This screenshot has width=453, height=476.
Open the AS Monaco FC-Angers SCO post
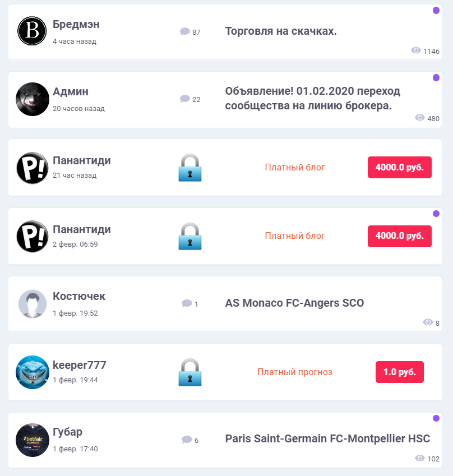[x=294, y=303]
